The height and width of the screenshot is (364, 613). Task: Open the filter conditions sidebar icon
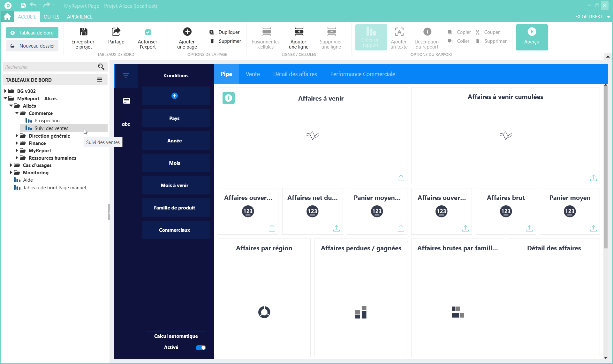[x=126, y=76]
